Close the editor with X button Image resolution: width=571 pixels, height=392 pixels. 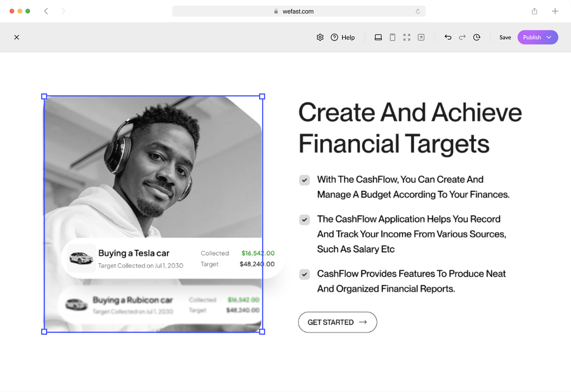(x=17, y=37)
